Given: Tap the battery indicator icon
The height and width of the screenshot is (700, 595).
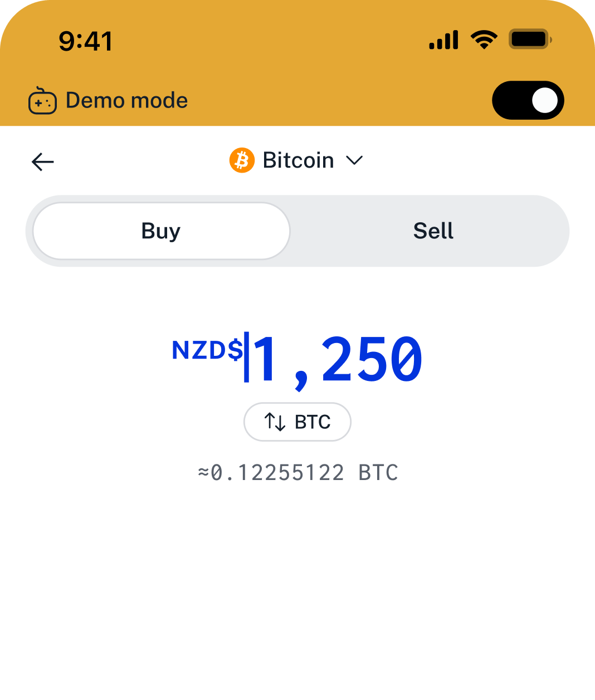Looking at the screenshot, I should coord(530,40).
